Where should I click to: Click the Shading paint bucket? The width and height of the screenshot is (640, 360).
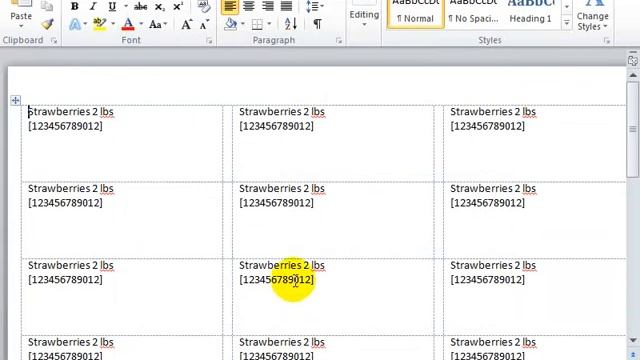click(231, 24)
